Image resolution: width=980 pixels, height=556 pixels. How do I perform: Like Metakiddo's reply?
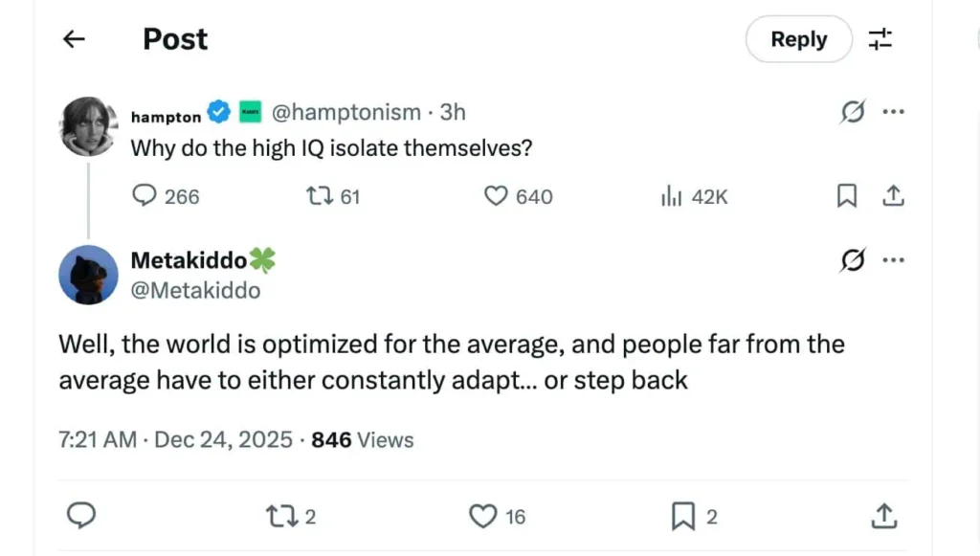pos(483,516)
